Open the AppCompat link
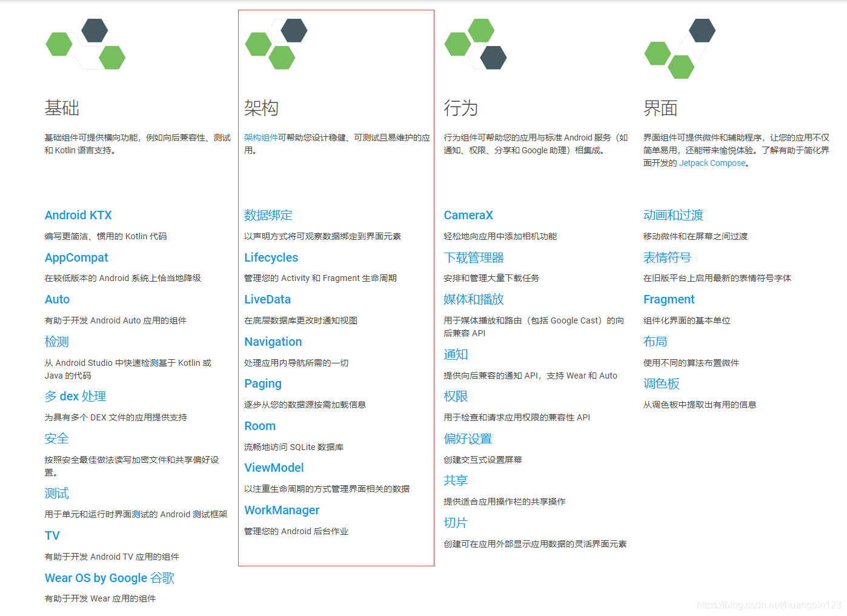Viewport: 847px width, 616px height. (76, 257)
